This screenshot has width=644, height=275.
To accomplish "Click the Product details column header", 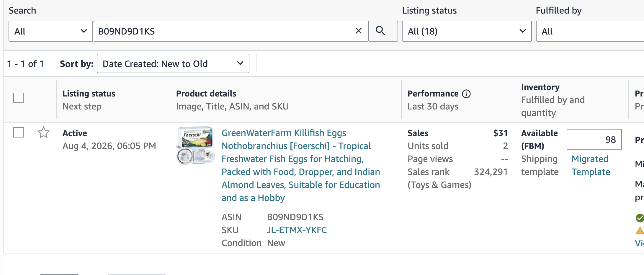I will click(206, 94).
